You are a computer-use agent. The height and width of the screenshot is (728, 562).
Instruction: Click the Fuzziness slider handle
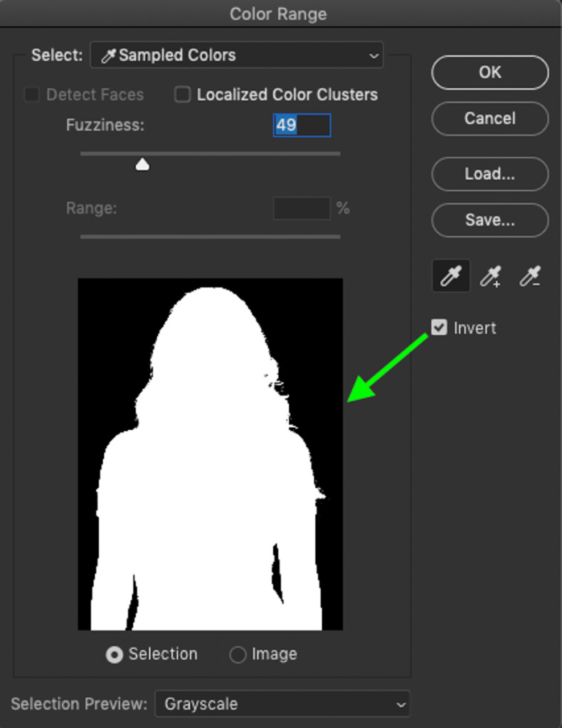142,164
